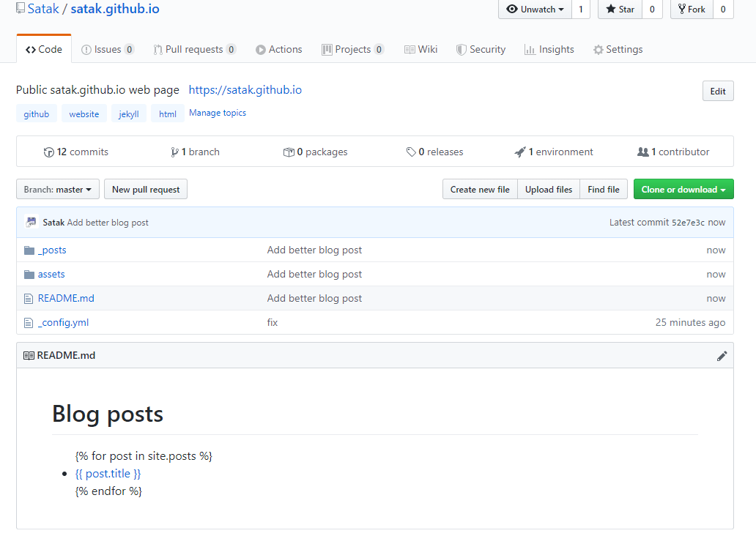
Task: Click the New pull request button
Action: point(145,189)
